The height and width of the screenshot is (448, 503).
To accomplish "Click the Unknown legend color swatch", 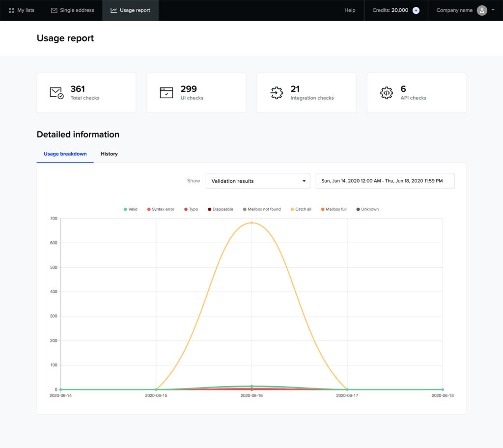I will click(x=358, y=209).
